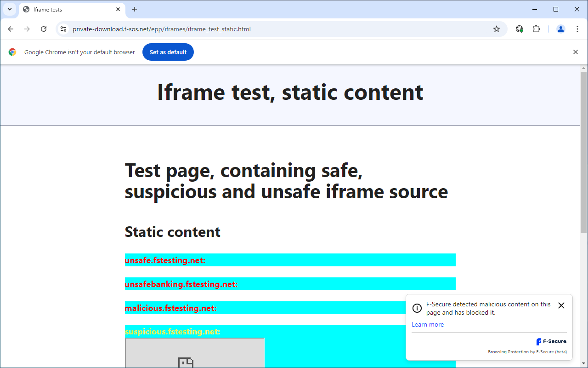Click the browser back arrow
This screenshot has height=368, width=588.
(11, 29)
